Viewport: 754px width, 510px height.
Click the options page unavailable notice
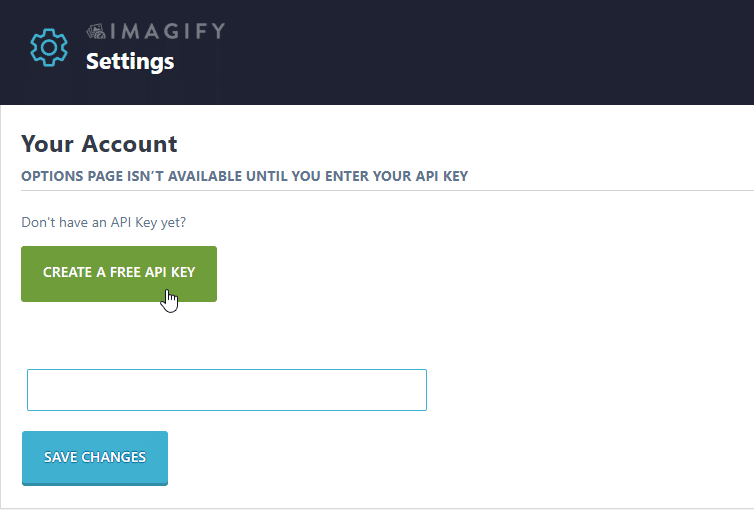coord(244,176)
